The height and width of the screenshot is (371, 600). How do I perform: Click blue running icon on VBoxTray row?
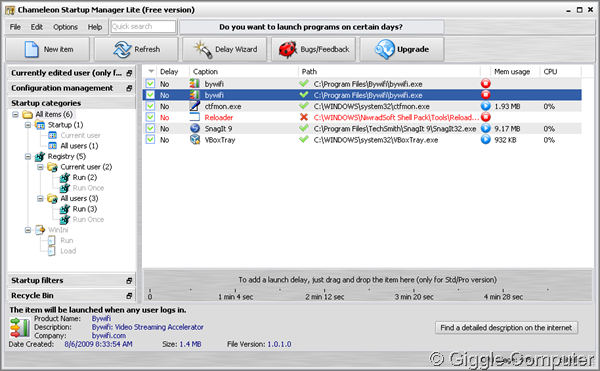point(486,140)
